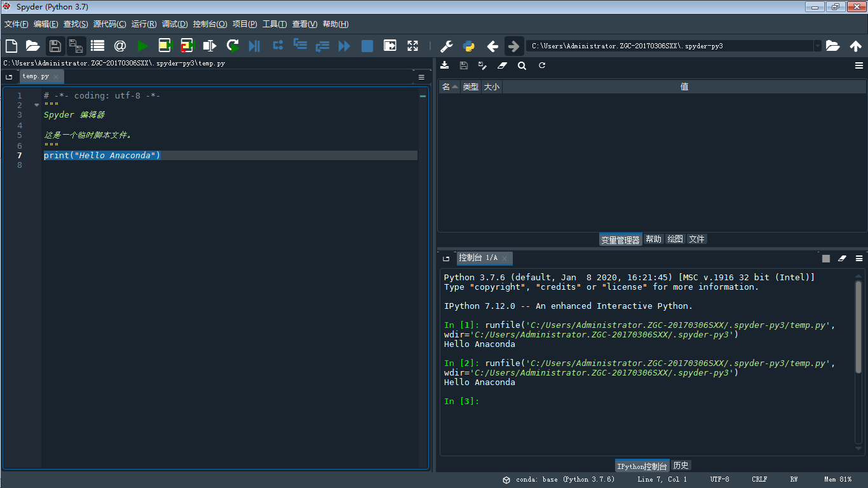This screenshot has width=868, height=488.
Task: Step return debug icon
Action: pos(322,46)
